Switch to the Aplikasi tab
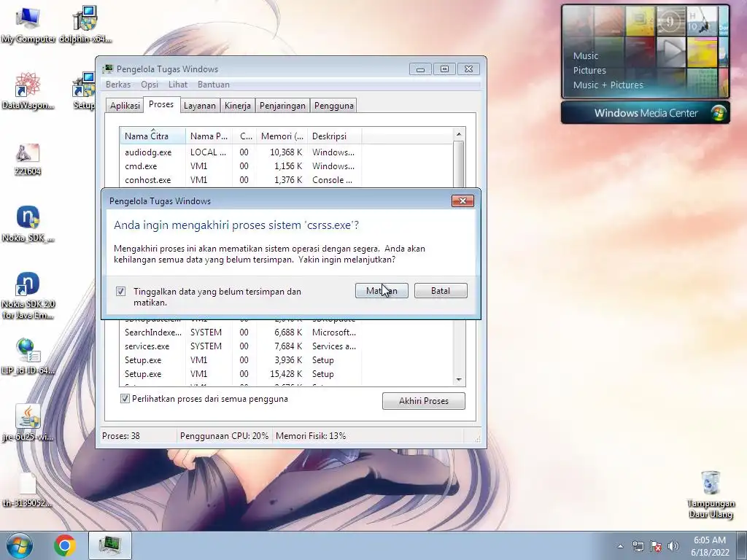 125,106
